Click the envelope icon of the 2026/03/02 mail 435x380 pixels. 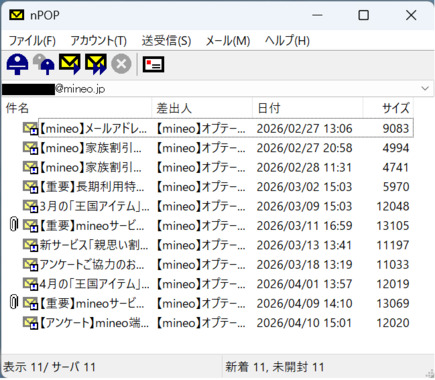click(30, 187)
